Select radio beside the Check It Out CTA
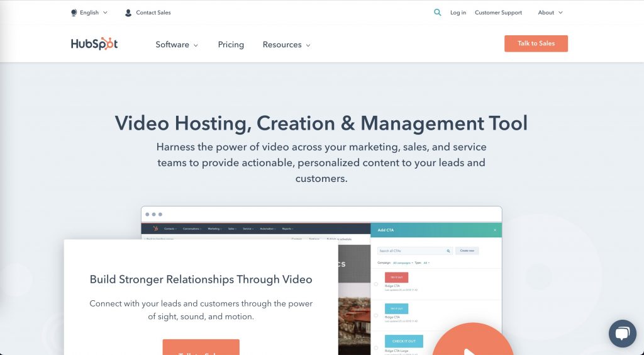644x355 pixels. (376, 348)
